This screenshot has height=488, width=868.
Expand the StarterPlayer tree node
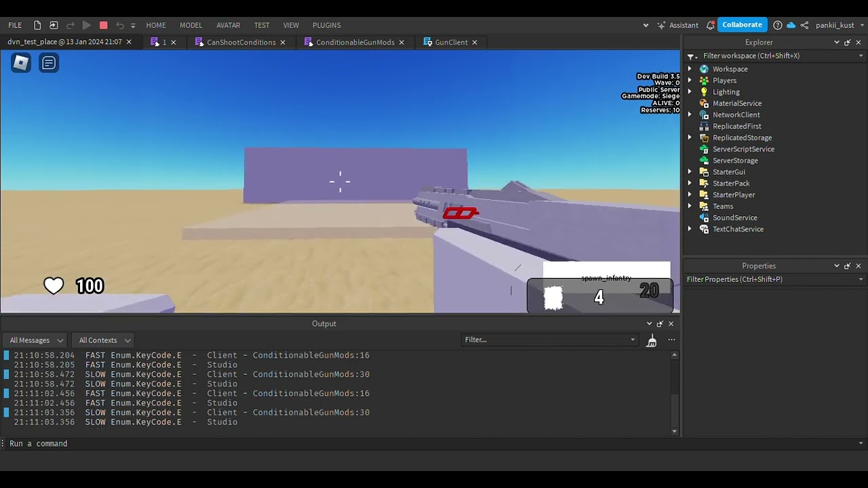(x=690, y=195)
